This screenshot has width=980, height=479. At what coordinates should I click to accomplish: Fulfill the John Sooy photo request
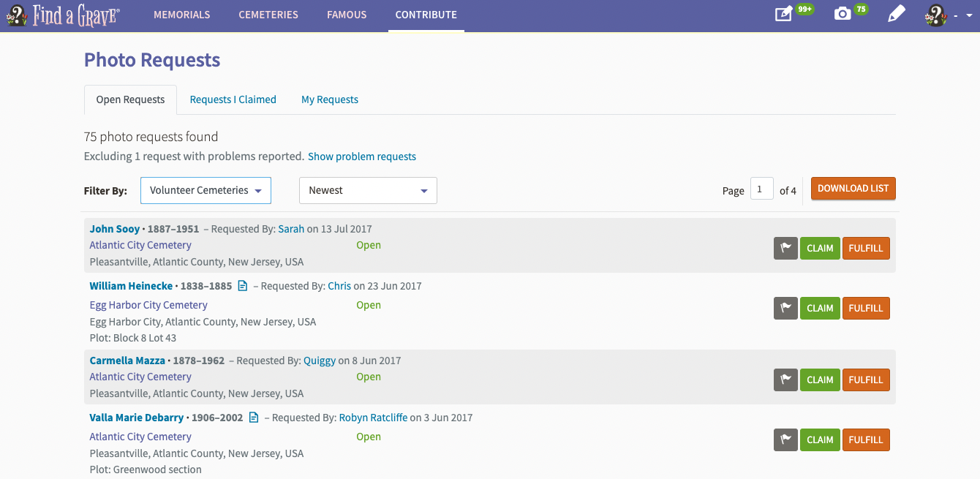[866, 248]
